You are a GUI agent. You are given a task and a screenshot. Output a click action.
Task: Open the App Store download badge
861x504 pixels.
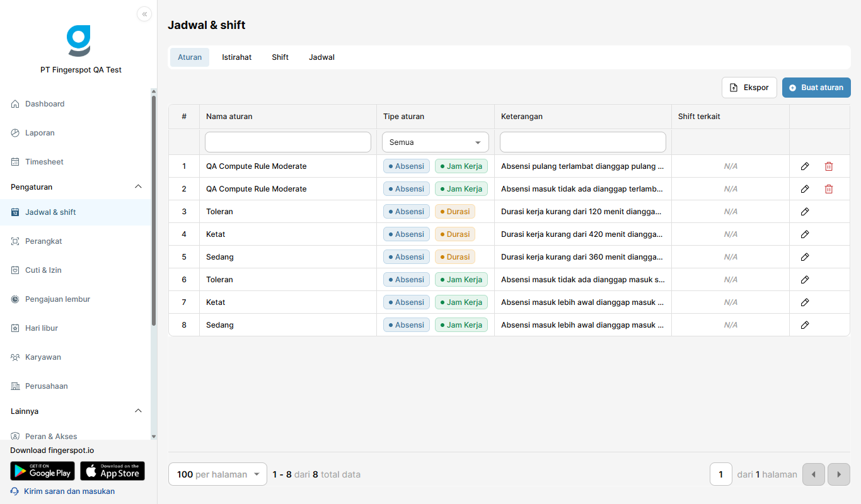coord(113,471)
